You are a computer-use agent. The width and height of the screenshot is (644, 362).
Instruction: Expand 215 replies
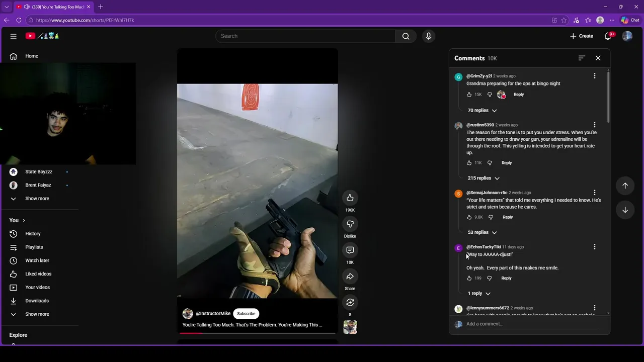(484, 178)
